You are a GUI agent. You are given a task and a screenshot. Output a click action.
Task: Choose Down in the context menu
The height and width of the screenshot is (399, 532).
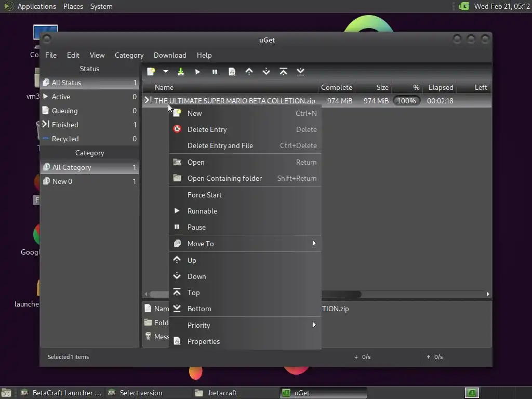tap(245, 276)
